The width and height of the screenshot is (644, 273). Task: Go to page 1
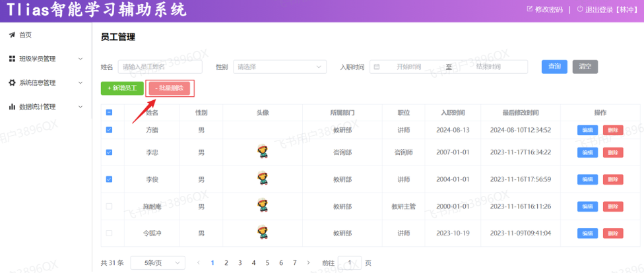[212, 262]
